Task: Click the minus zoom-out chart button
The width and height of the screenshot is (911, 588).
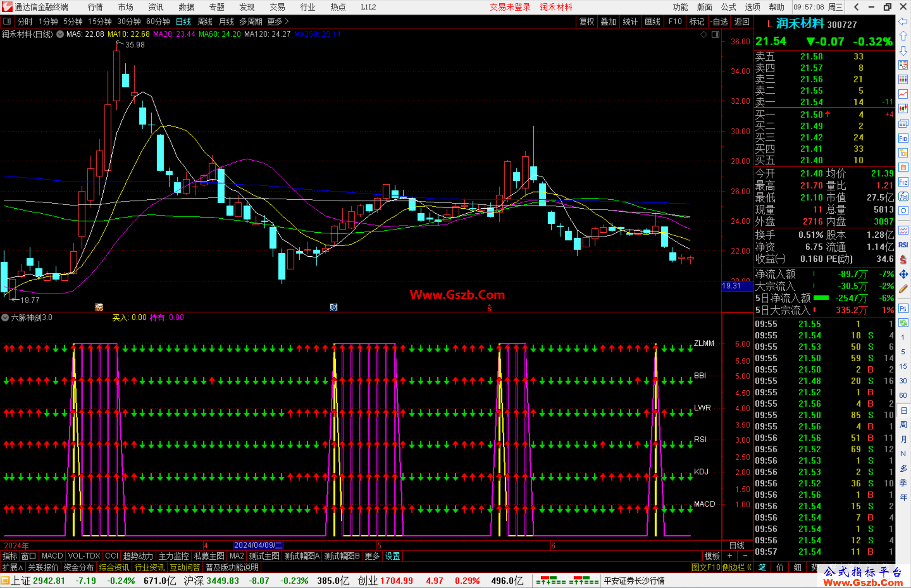Action: tap(745, 556)
